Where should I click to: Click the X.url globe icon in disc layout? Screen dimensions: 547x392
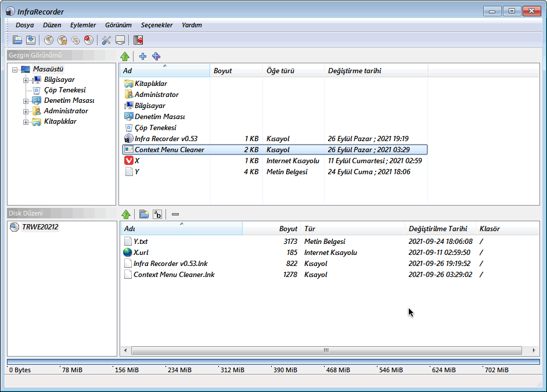tap(128, 253)
